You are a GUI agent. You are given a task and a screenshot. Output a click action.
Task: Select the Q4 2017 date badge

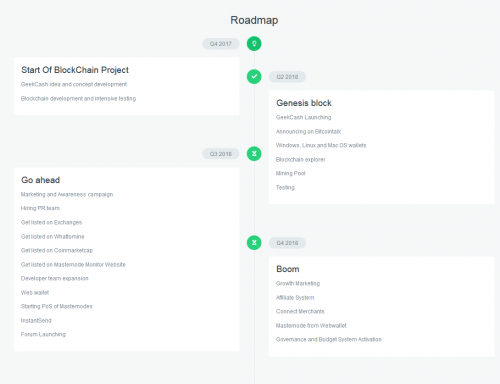(x=221, y=44)
